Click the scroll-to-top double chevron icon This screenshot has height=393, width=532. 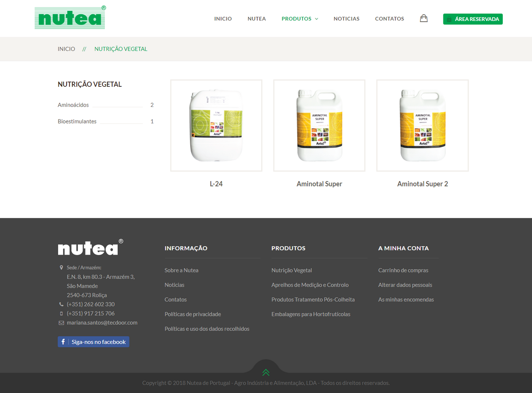click(266, 372)
